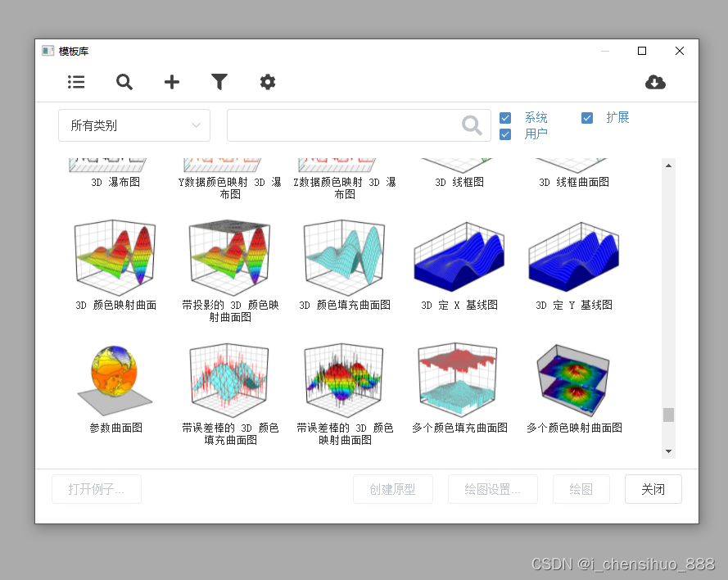Click the 打开例子 button
This screenshot has height=580, width=728.
click(96, 488)
